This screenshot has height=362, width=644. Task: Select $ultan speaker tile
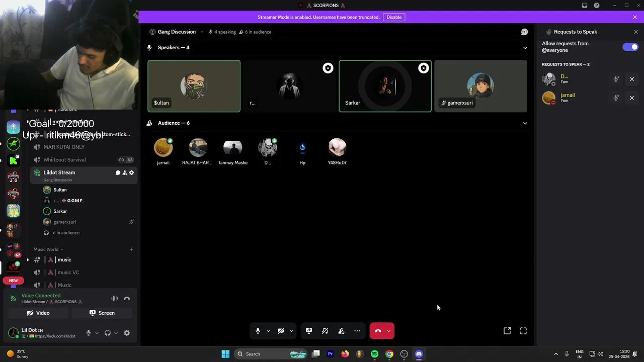194,86
